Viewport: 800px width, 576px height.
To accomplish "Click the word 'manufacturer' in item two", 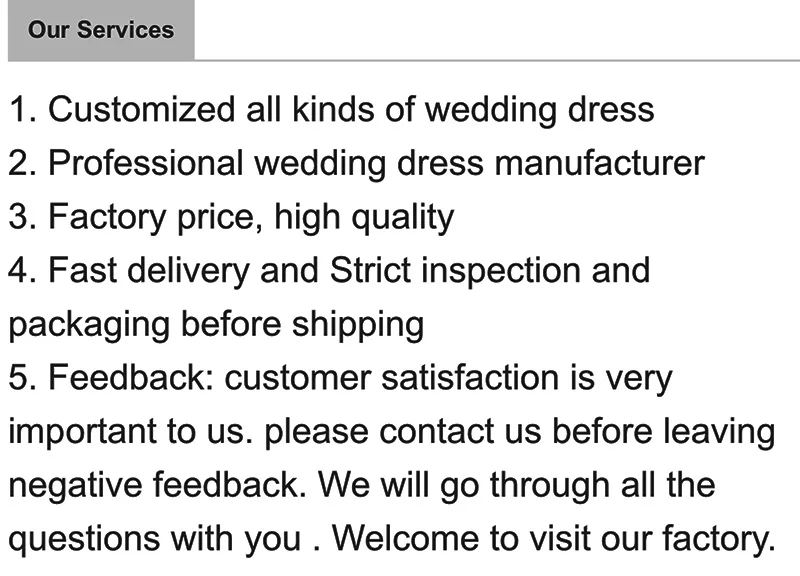I will (599, 163).
